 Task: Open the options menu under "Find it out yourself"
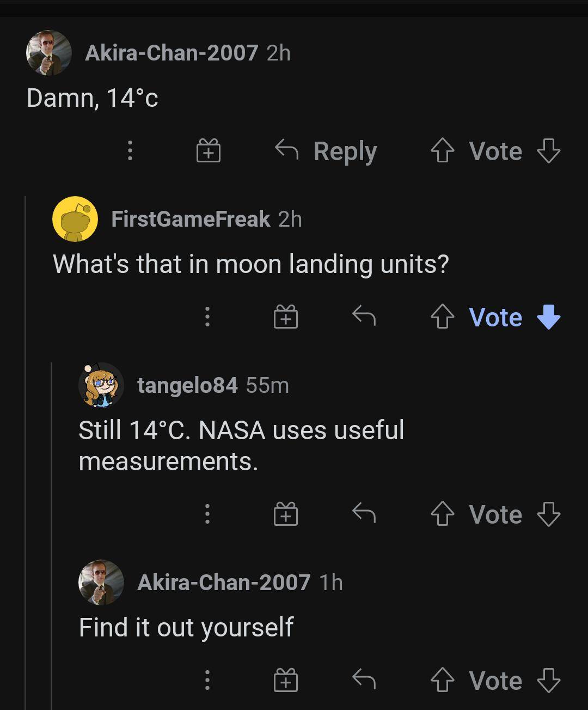click(x=207, y=679)
